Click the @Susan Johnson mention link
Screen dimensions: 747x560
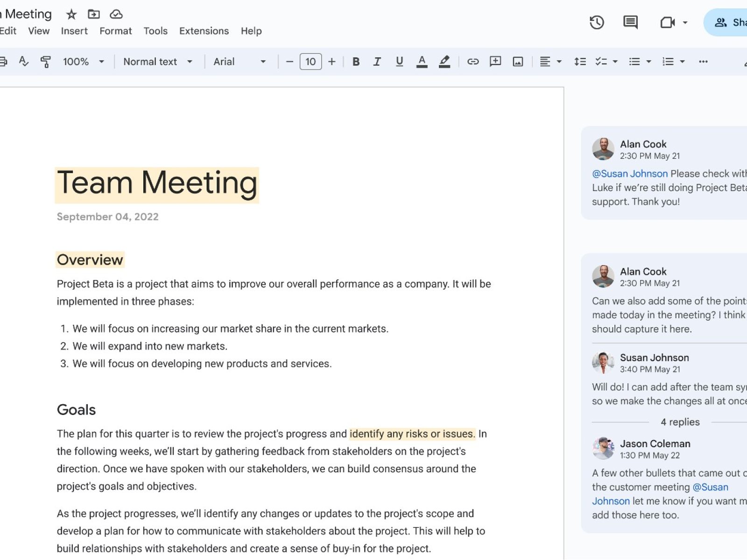(630, 174)
